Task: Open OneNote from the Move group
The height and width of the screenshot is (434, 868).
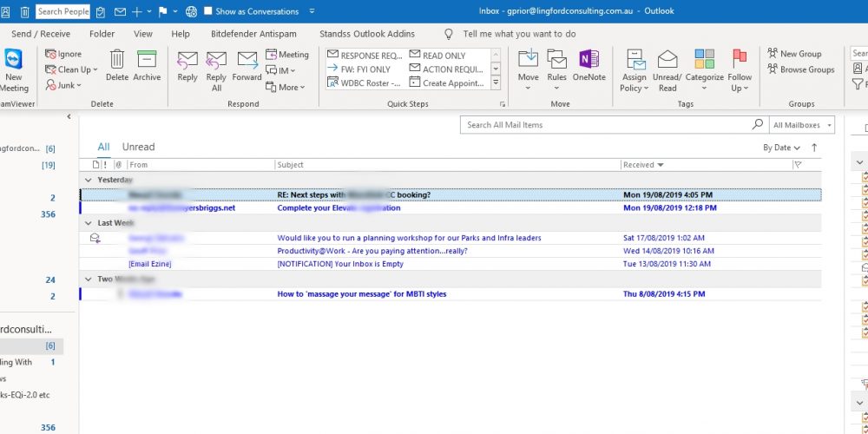Action: coord(589,66)
